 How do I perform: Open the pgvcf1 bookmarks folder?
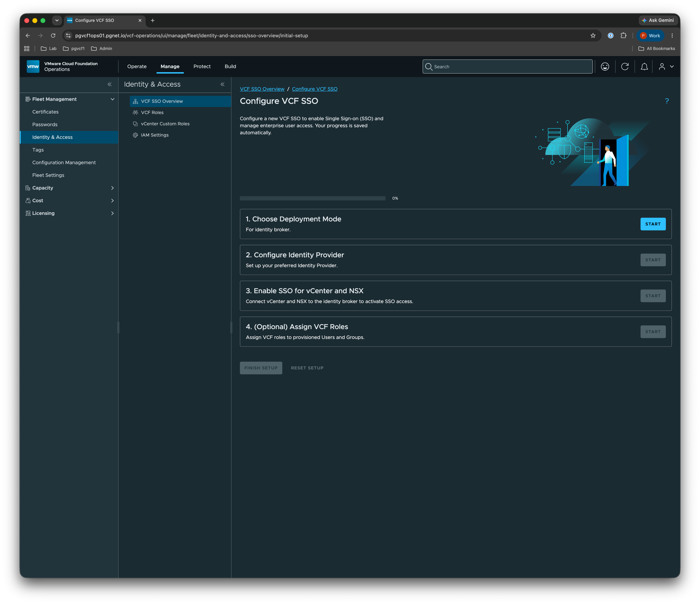[x=74, y=48]
